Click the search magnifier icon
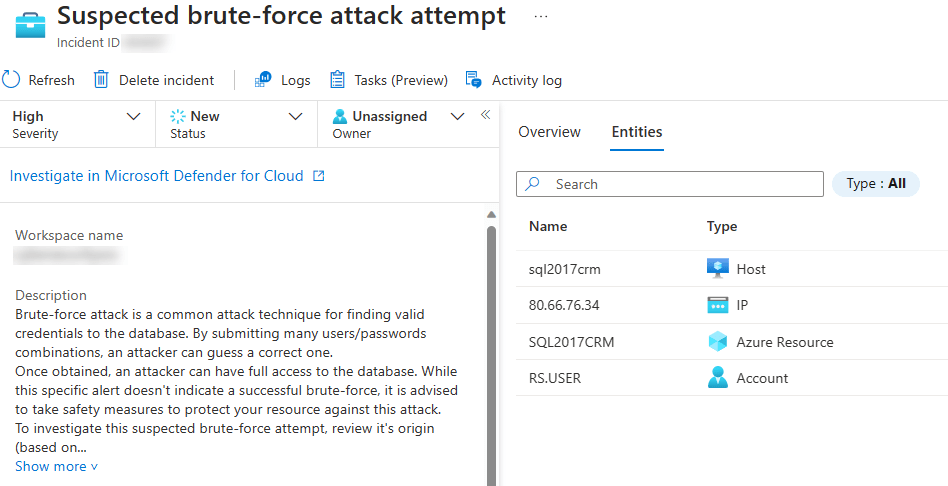This screenshot has height=486, width=948. [x=533, y=184]
